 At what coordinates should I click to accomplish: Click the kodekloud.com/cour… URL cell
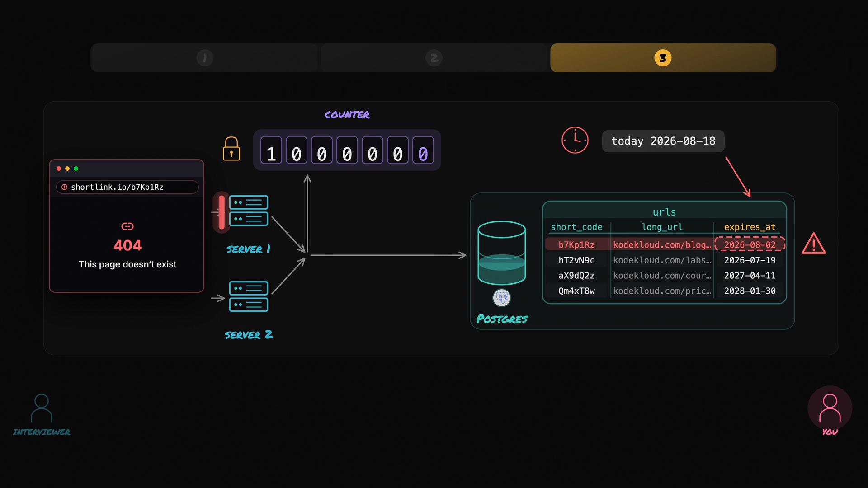pos(662,275)
